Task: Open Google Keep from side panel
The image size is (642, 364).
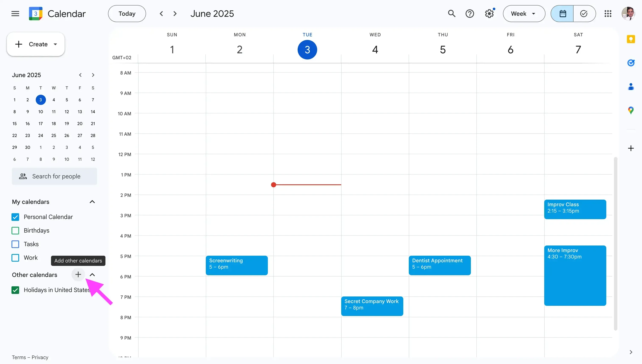Action: point(631,39)
